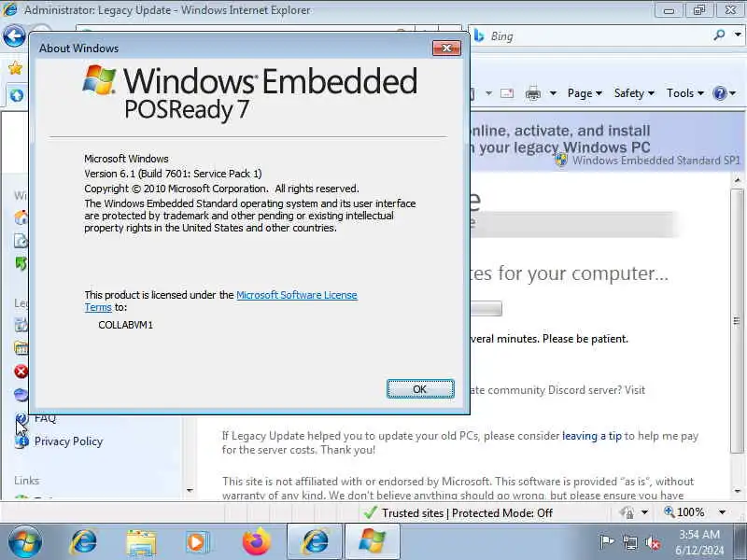747x560 pixels.
Task: Open the security icon dropdown in status bar
Action: pos(644,512)
